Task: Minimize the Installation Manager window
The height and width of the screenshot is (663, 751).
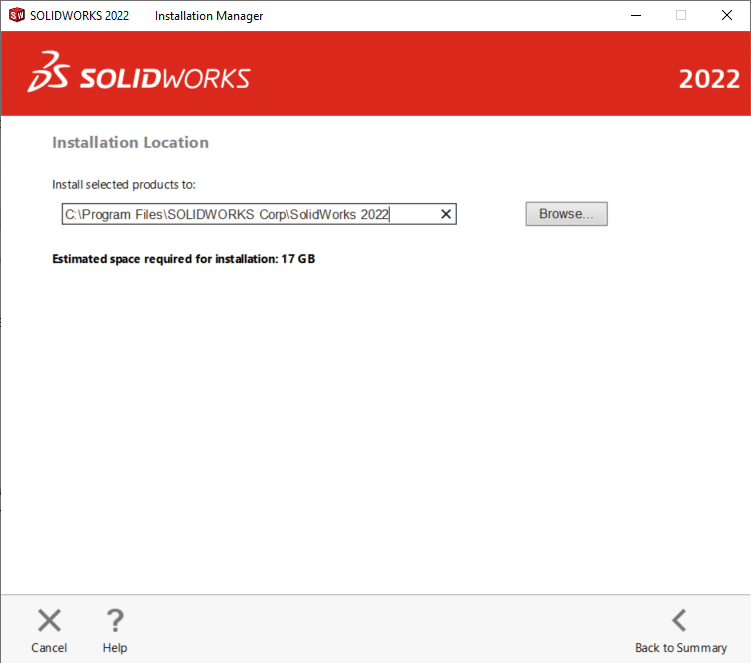Action: (635, 15)
